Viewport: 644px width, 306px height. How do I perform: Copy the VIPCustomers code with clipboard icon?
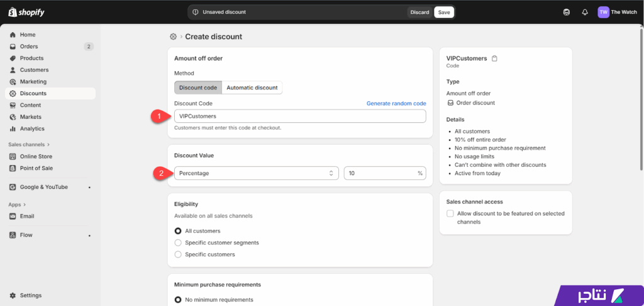[495, 59]
